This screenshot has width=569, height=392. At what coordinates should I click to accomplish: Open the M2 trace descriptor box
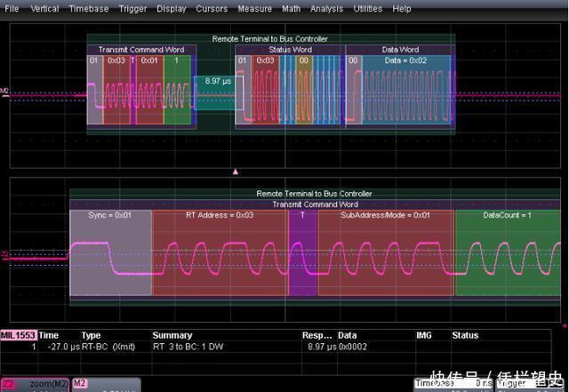(105, 384)
